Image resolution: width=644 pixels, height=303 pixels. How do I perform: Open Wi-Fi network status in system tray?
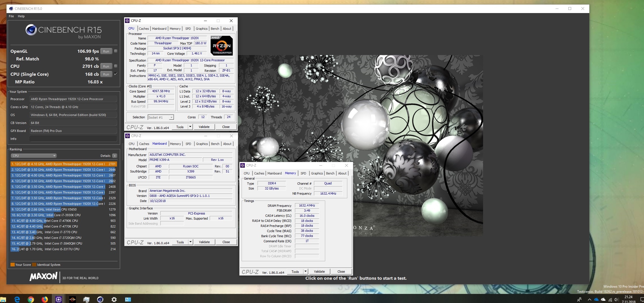click(x=610, y=300)
